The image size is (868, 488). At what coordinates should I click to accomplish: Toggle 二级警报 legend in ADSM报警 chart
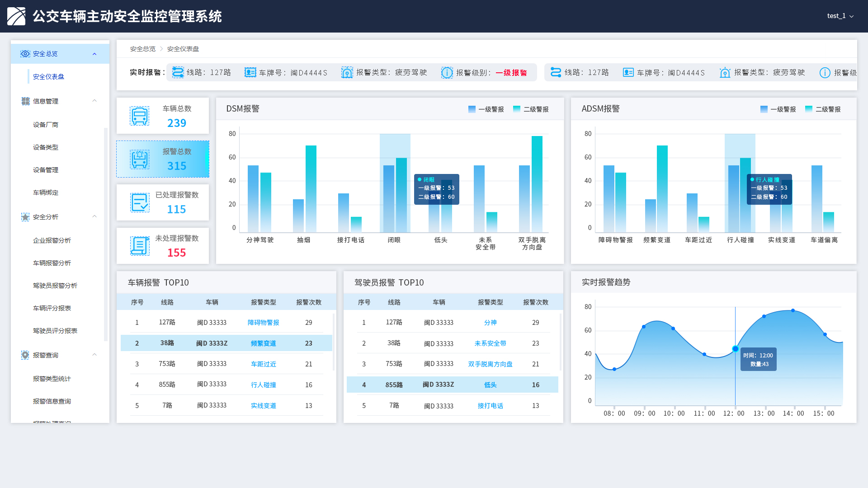point(823,109)
